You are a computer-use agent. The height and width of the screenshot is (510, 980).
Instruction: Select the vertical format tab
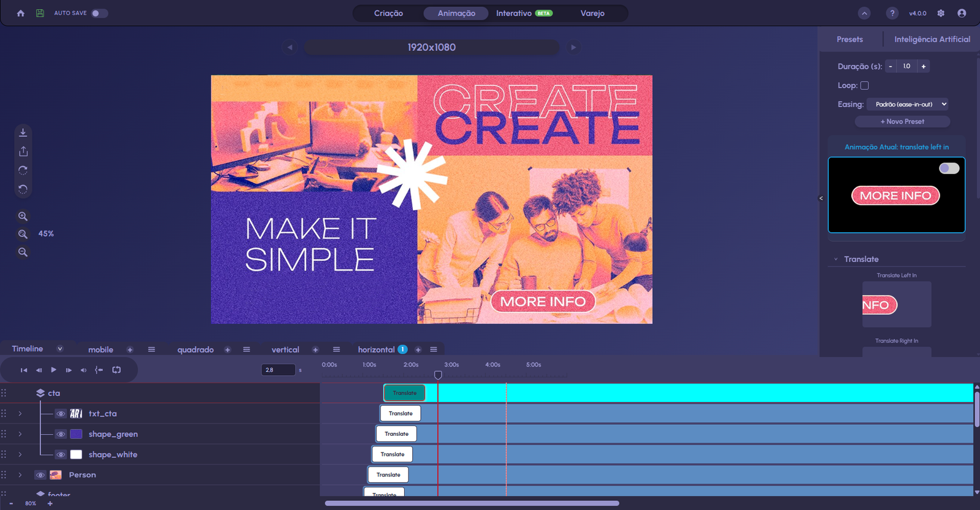pos(285,349)
